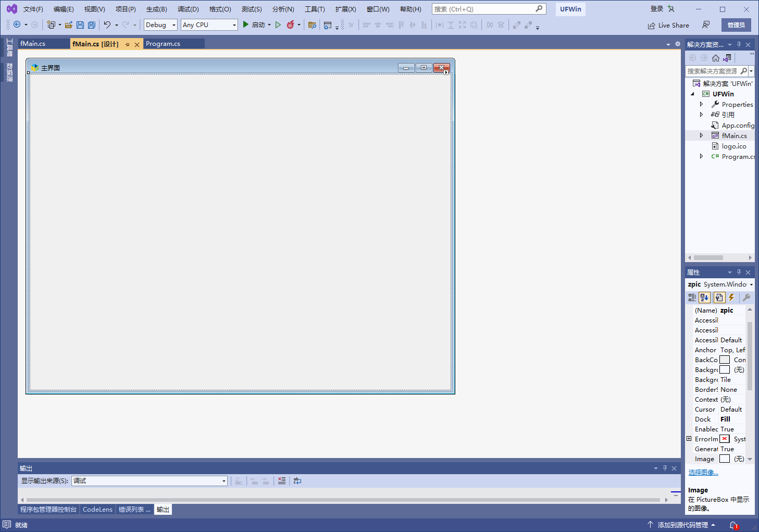
Task: Click the Solution Explorer home icon
Action: (716, 58)
